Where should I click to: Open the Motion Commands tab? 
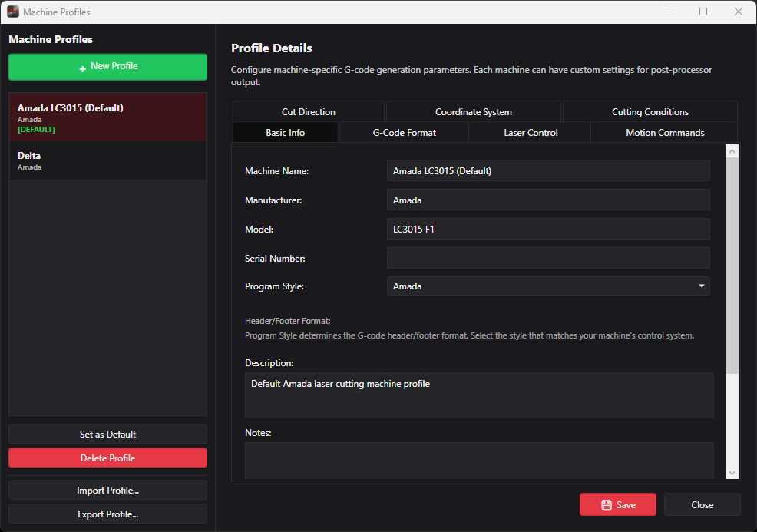click(665, 132)
